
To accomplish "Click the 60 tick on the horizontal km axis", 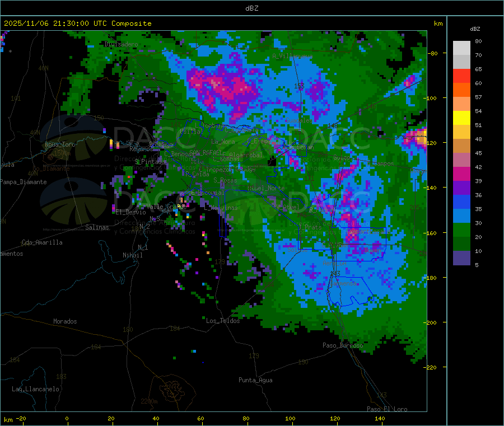I will tap(200, 419).
